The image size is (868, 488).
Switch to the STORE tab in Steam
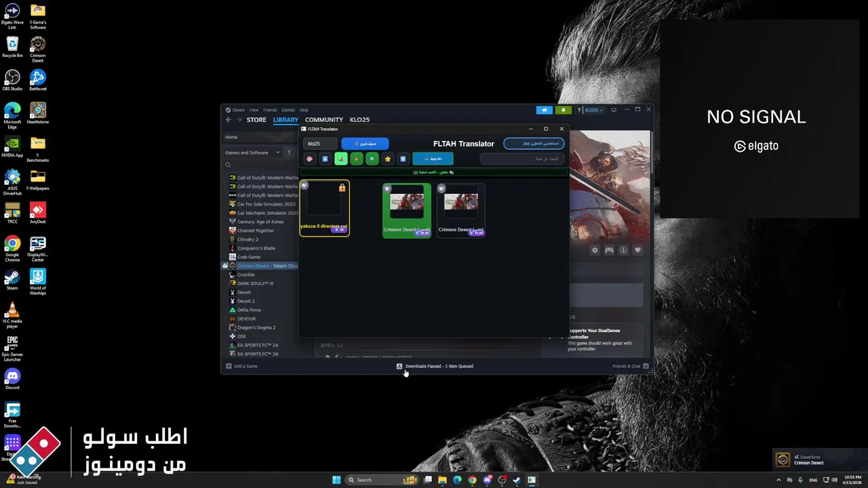256,120
